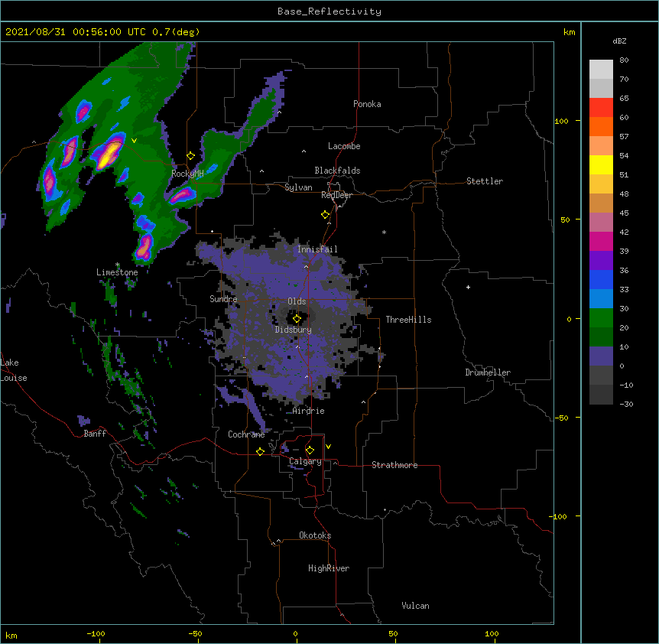Image resolution: width=659 pixels, height=644 pixels.
Task: Click the RedDeer city label
Action: (x=336, y=195)
